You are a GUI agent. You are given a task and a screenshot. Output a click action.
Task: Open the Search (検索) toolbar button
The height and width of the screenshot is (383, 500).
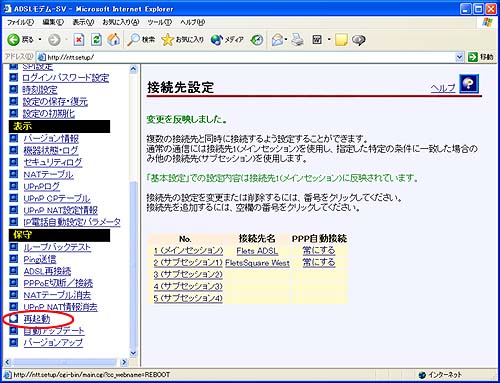tap(141, 40)
